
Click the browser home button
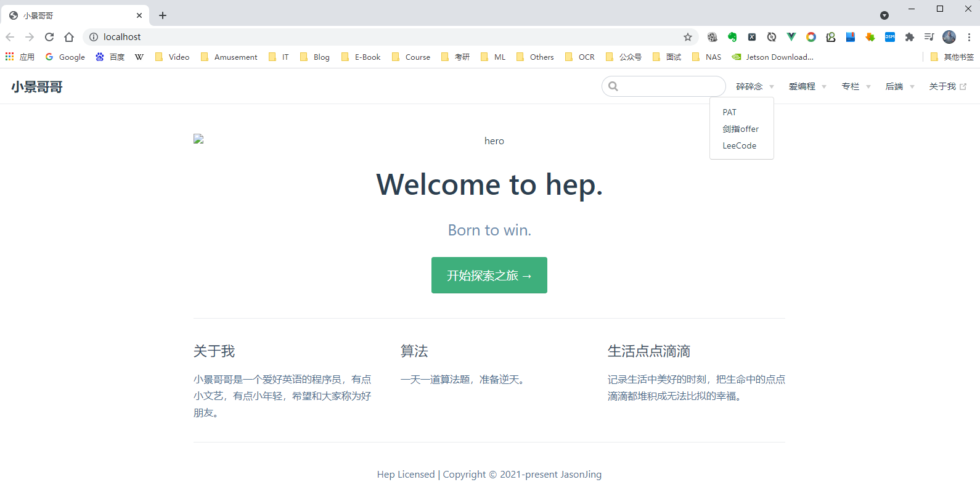click(x=69, y=37)
